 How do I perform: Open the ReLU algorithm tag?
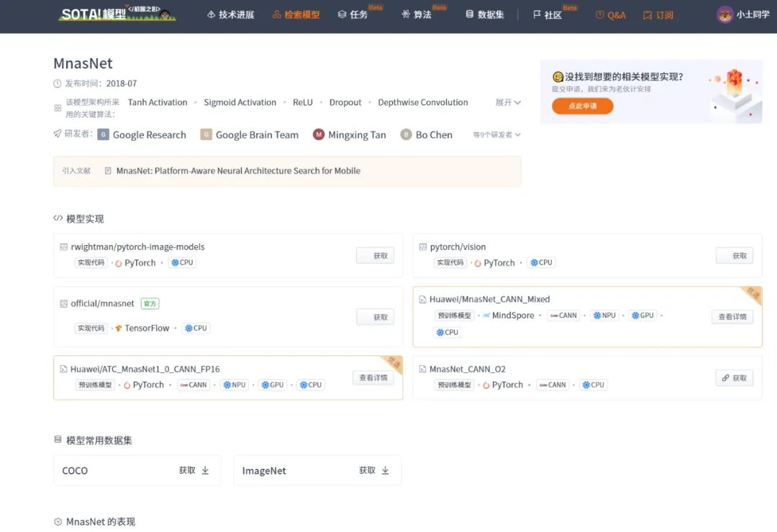point(303,103)
